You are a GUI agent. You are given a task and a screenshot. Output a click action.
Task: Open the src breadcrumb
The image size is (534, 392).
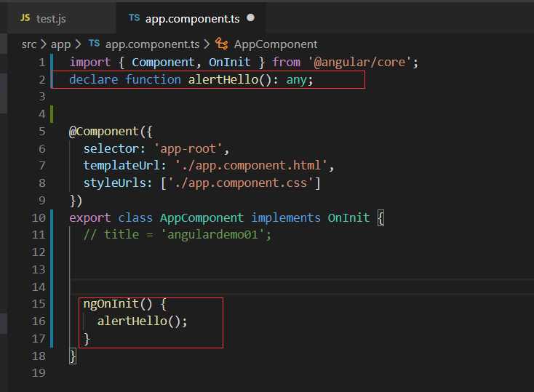click(x=29, y=44)
